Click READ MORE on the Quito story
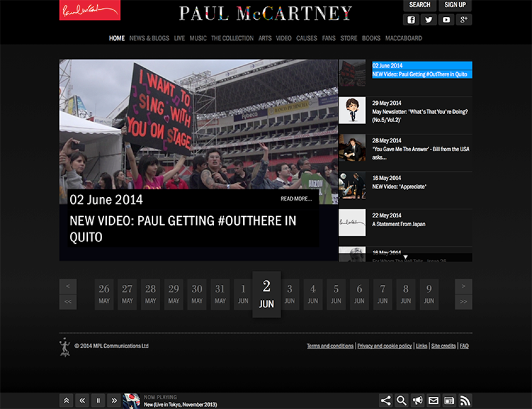 [x=295, y=198]
